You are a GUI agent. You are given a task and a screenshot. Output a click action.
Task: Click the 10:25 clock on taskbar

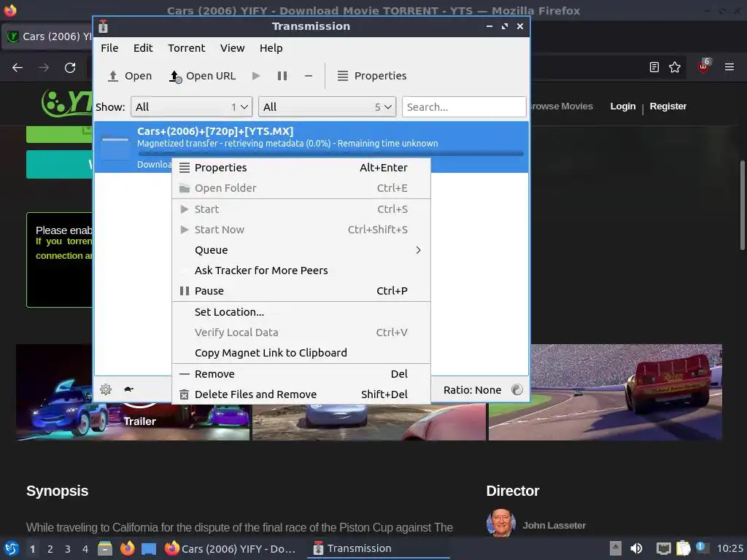tap(729, 548)
